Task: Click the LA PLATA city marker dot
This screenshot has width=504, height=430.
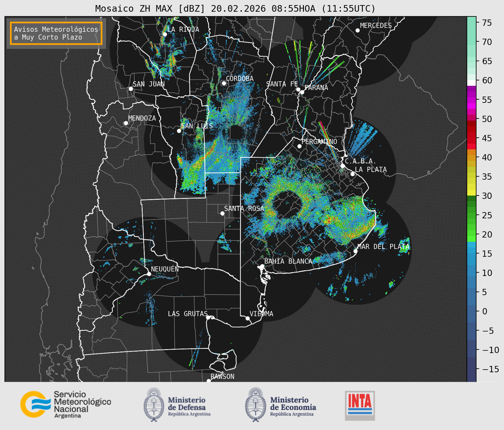Action: pyautogui.click(x=353, y=174)
